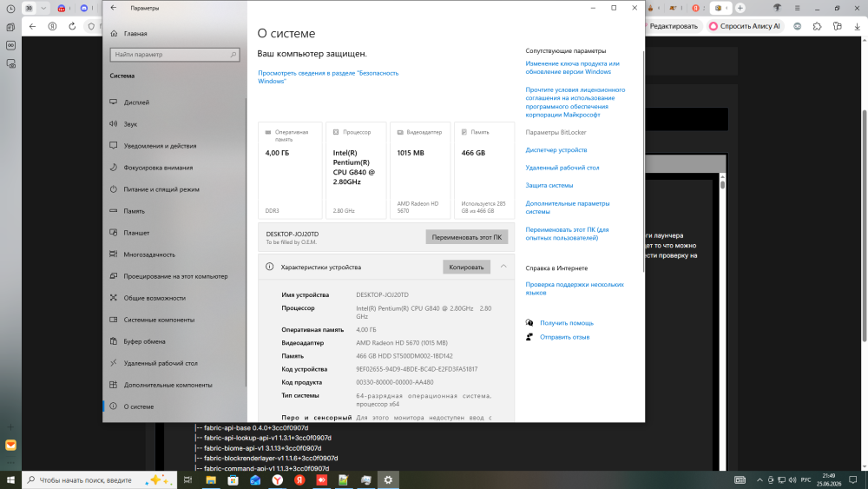
Task: Click the Планшет sidebar icon
Action: pyautogui.click(x=114, y=233)
